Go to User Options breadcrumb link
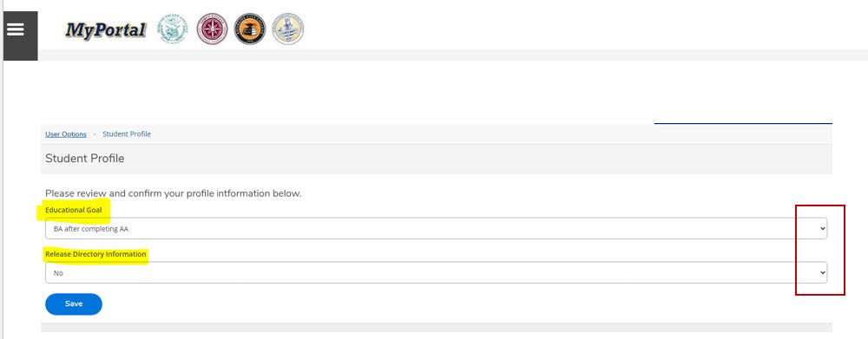Viewport: 868px width, 339px height. [66, 134]
